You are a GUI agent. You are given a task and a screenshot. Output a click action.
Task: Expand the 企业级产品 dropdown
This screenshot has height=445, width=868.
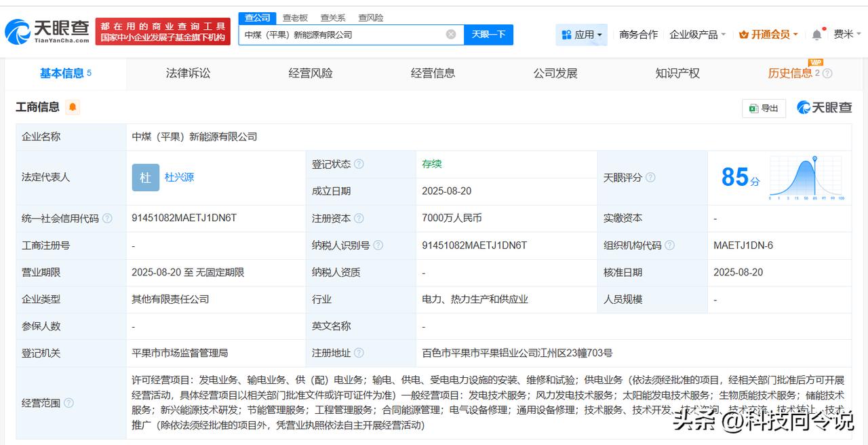[698, 35]
